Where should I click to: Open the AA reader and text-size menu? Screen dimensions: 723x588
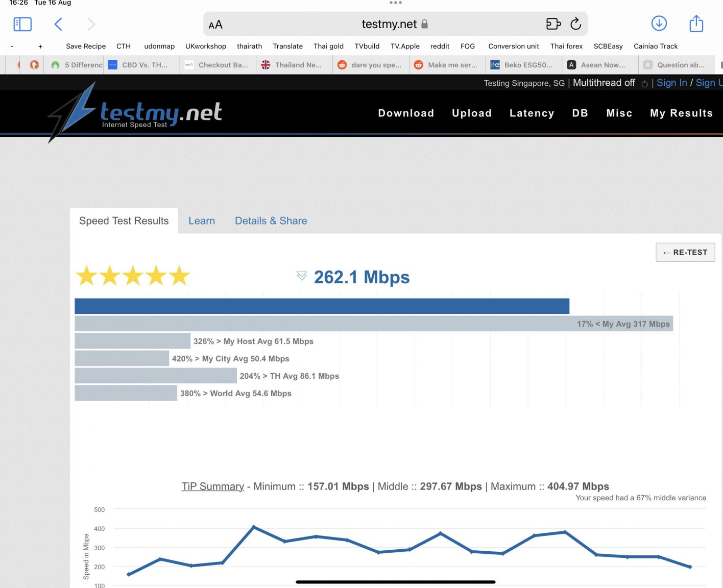click(215, 24)
